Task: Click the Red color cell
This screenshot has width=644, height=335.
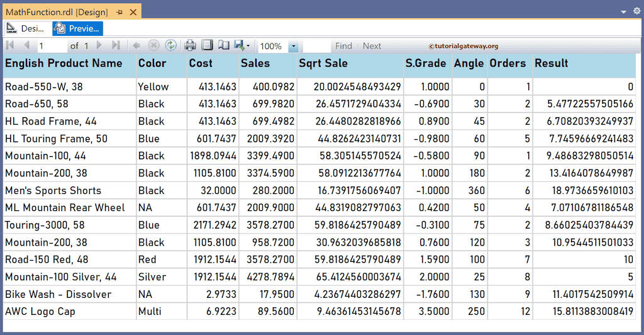Action: click(x=162, y=259)
